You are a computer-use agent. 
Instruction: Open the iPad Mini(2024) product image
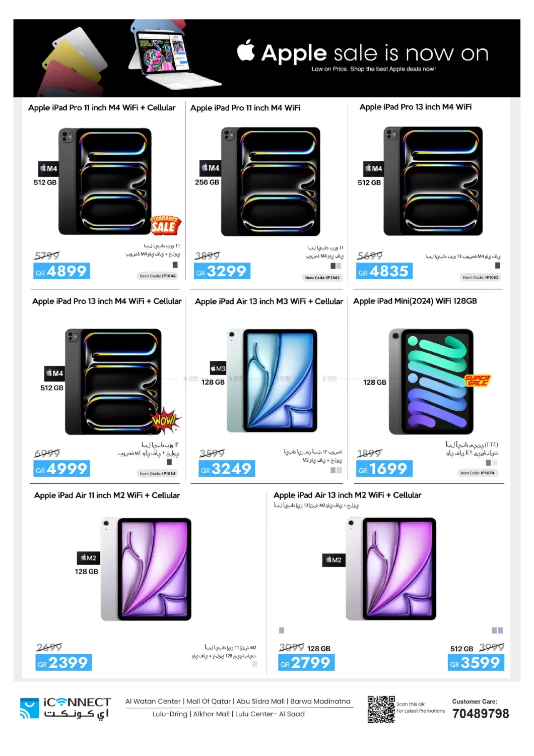click(431, 382)
